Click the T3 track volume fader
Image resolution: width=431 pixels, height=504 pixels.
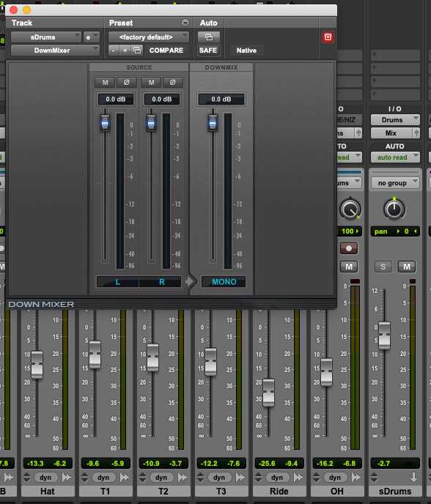tap(210, 362)
